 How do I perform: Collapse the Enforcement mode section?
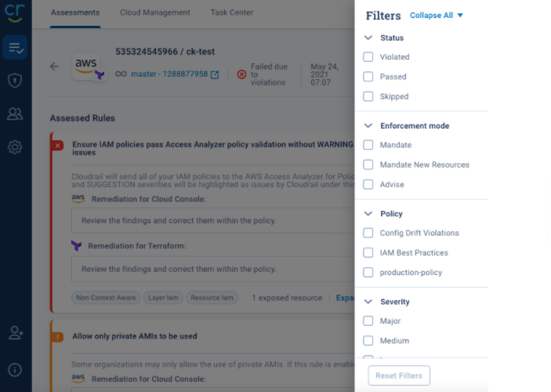coord(368,125)
